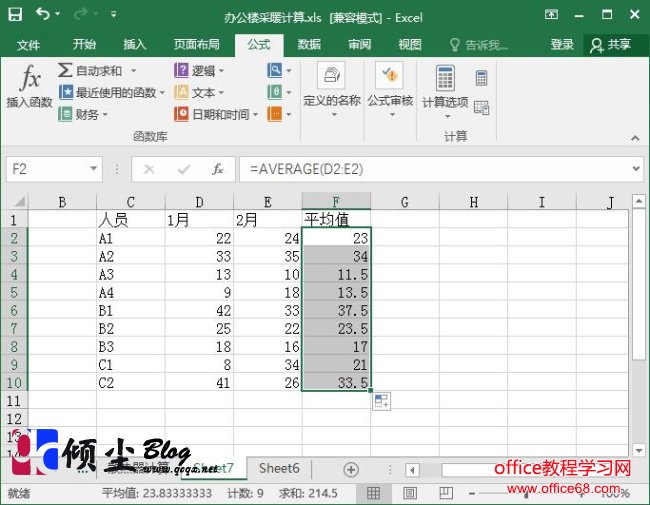This screenshot has height=505, width=650.
Task: Click the 求和: 214.5 status entry
Action: 308,493
